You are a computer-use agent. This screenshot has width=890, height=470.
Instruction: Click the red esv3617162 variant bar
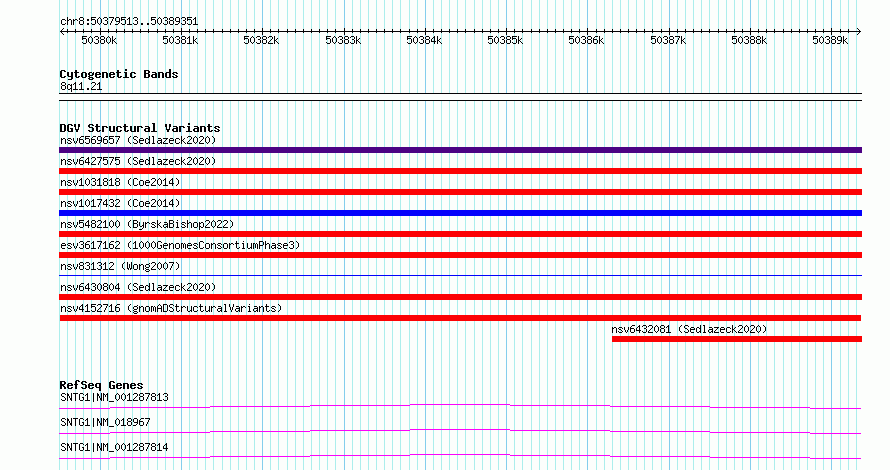[460, 255]
